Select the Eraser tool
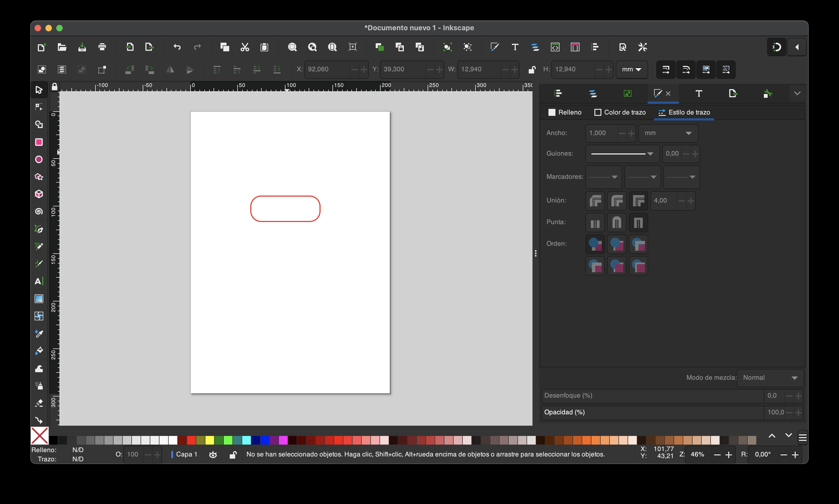This screenshot has width=839, height=504. pos(39,403)
